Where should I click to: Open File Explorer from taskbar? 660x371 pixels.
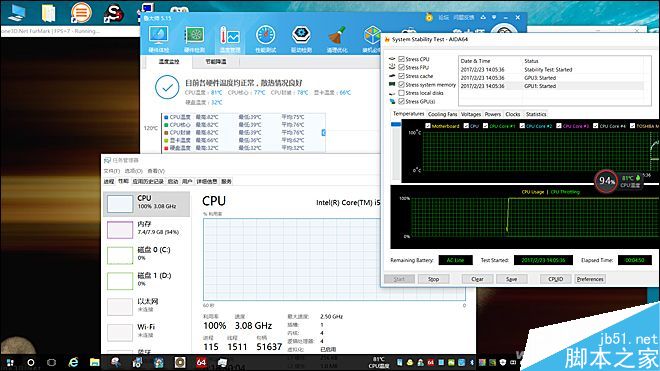click(95, 362)
